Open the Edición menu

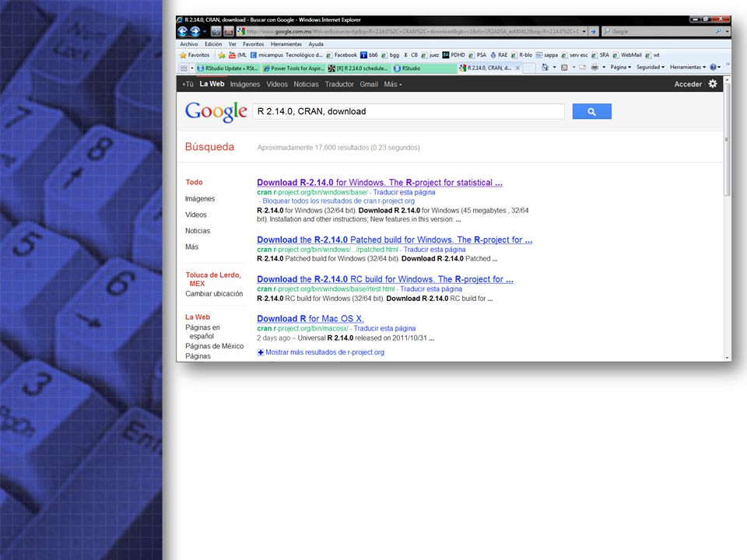pyautogui.click(x=213, y=44)
